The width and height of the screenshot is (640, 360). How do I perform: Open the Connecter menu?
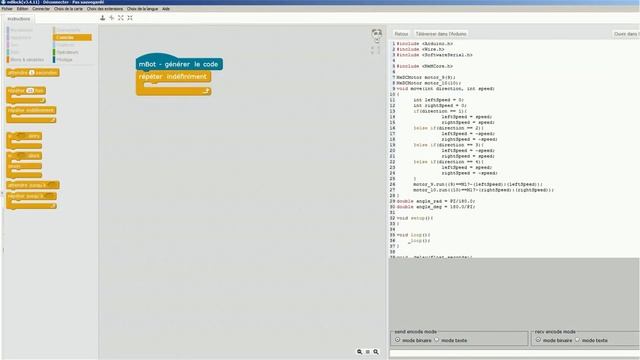(41, 9)
